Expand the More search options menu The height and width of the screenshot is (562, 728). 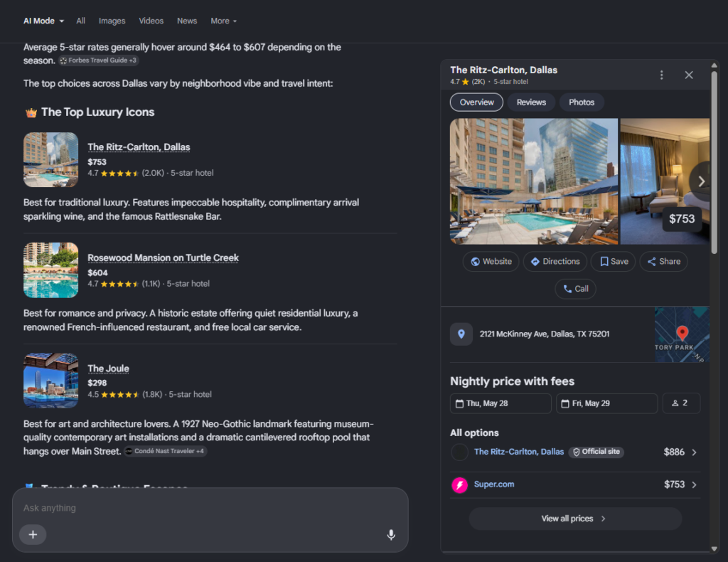click(224, 21)
